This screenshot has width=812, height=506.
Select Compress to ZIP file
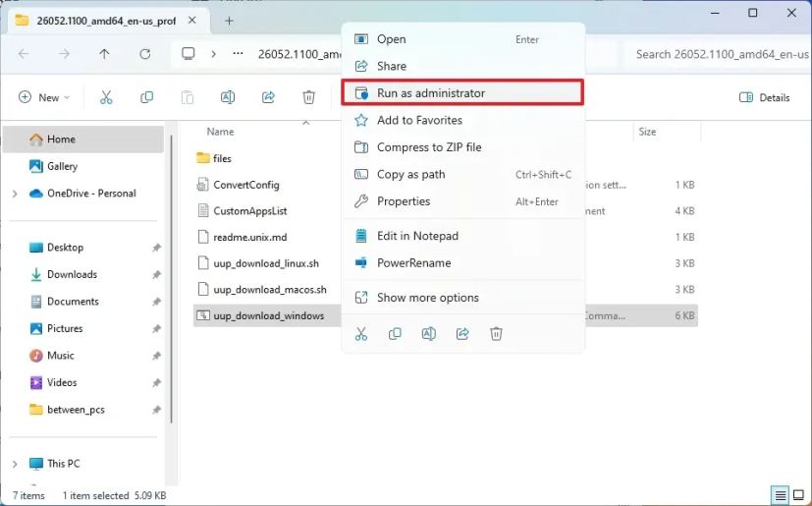(463, 147)
